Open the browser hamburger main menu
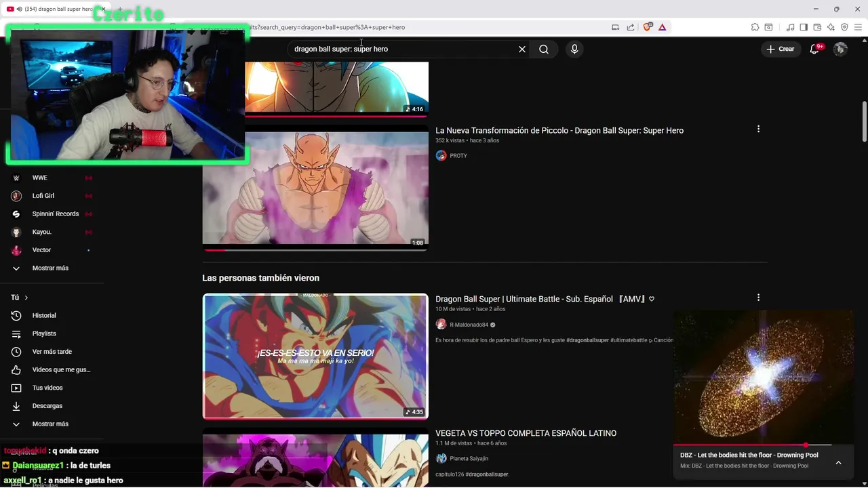The height and width of the screenshot is (488, 868). tap(859, 27)
